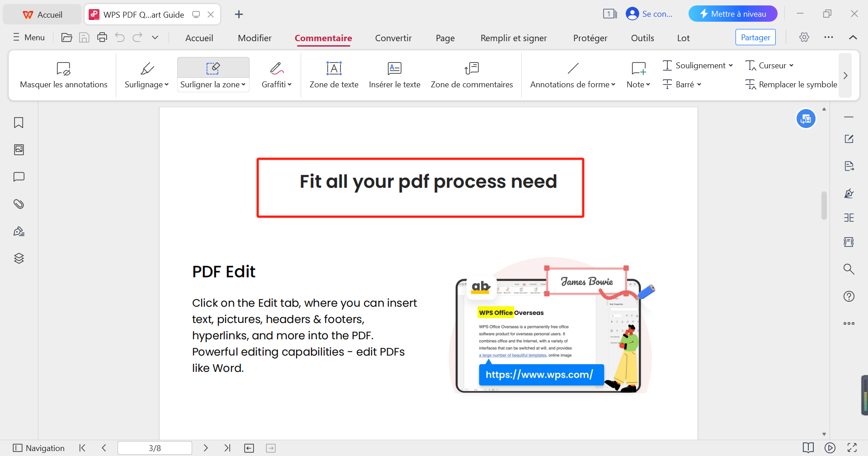The width and height of the screenshot is (868, 456).
Task: Open quick access toolbar customization dropdown
Action: (155, 38)
